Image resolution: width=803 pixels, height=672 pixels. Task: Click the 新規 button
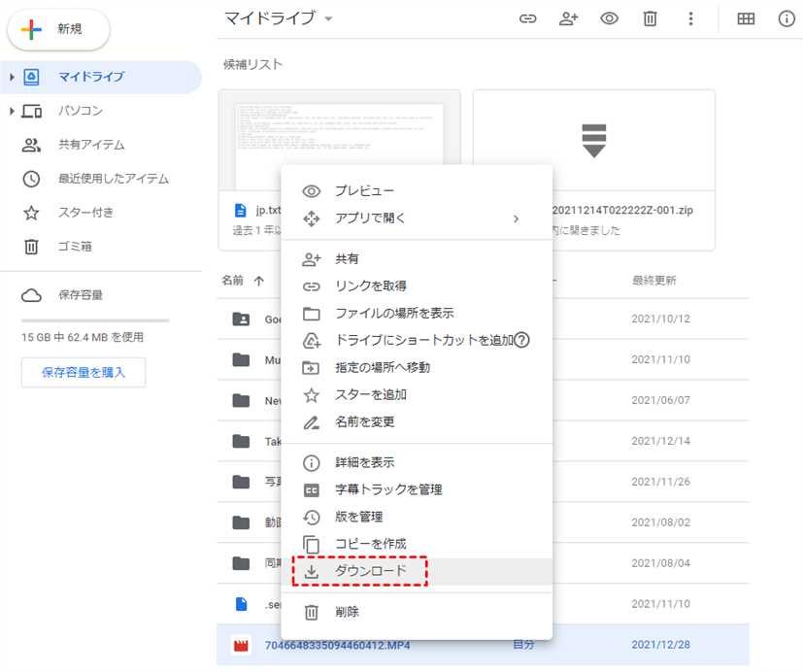(x=59, y=29)
